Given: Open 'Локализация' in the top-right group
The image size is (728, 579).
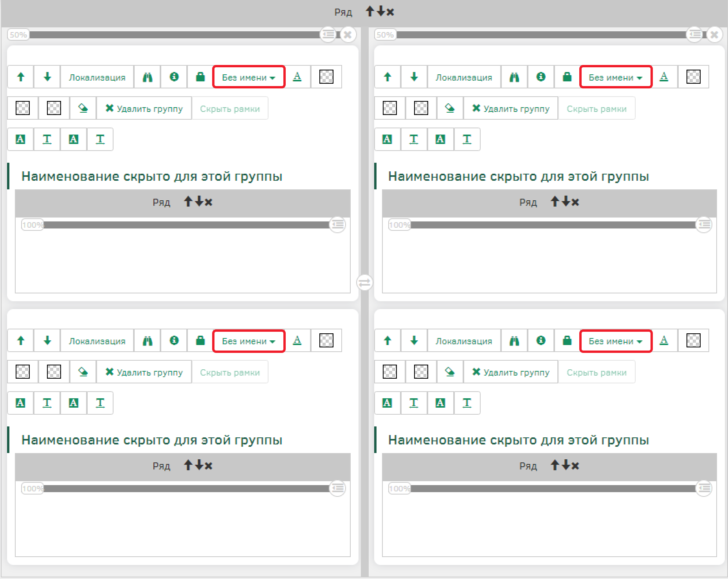Looking at the screenshot, I should (x=464, y=77).
